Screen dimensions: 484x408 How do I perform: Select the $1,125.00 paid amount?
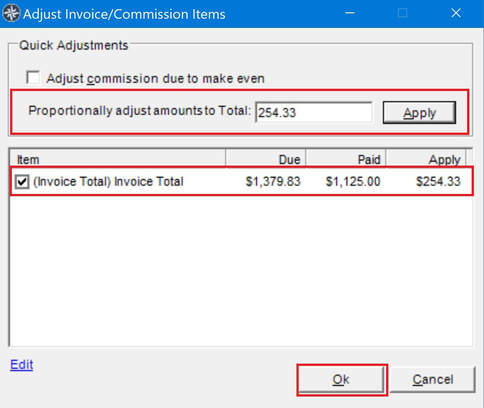[353, 182]
